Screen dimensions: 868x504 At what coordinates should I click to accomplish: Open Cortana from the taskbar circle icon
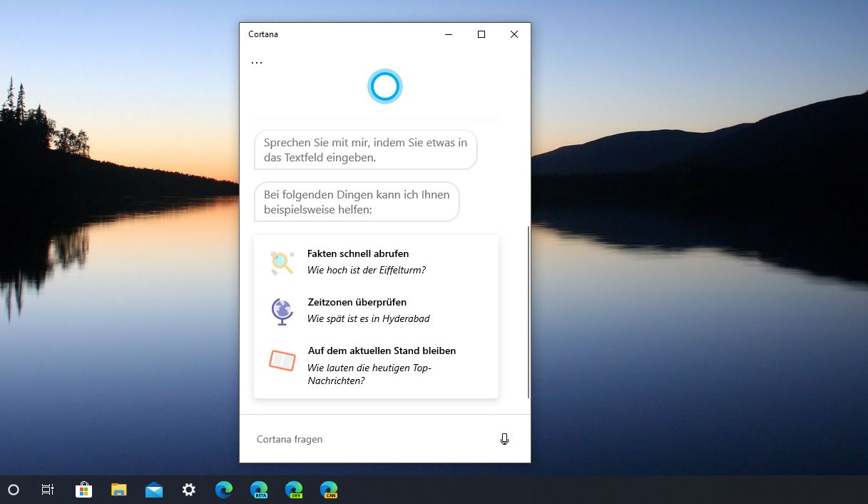13,490
